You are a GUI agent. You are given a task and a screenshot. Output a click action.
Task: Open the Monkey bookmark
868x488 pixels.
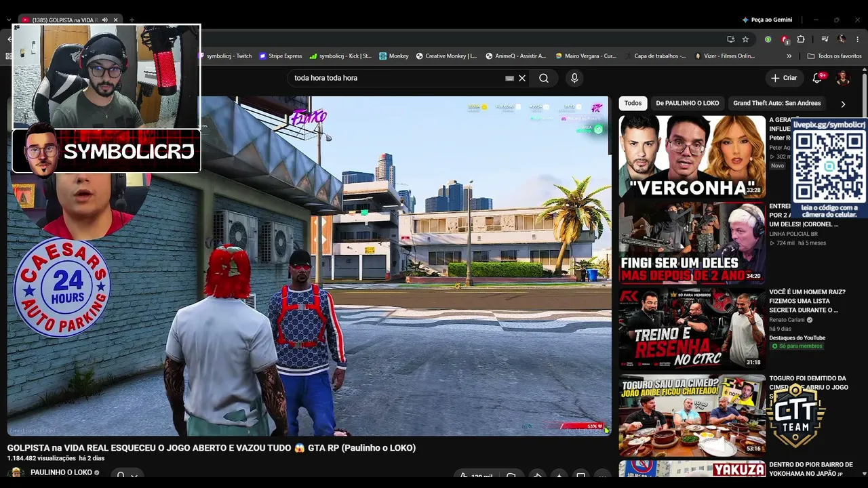coord(394,56)
